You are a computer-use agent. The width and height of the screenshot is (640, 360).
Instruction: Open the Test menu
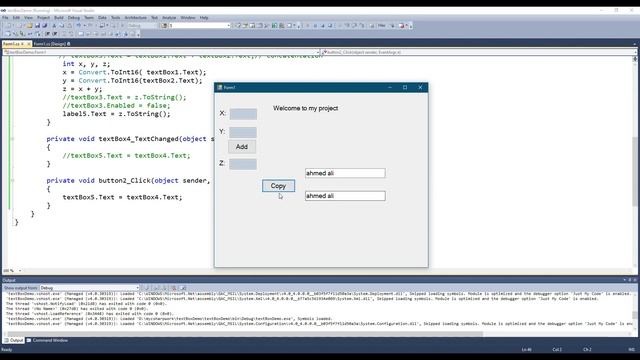coord(154,18)
